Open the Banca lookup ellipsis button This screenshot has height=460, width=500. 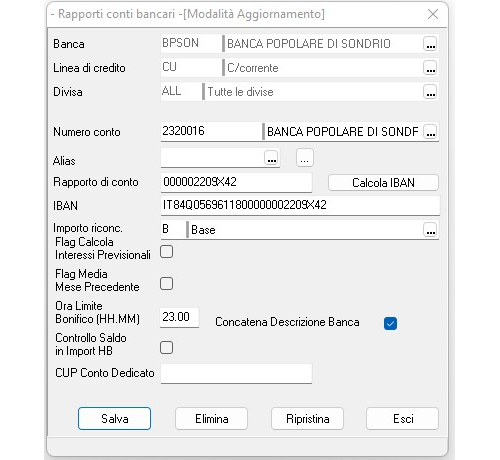(430, 44)
